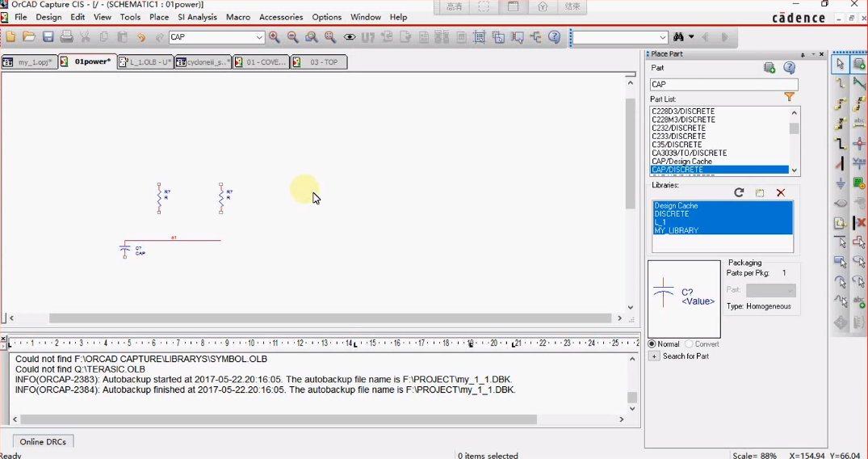This screenshot has width=868, height=459.
Task: Open Help with the question mark toolbar icon
Action: 554,37
